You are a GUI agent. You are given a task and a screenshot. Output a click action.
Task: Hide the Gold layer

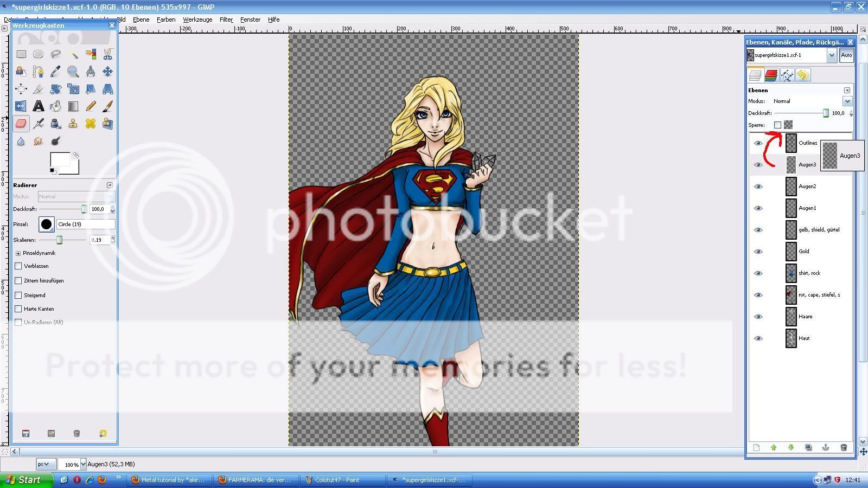point(758,252)
